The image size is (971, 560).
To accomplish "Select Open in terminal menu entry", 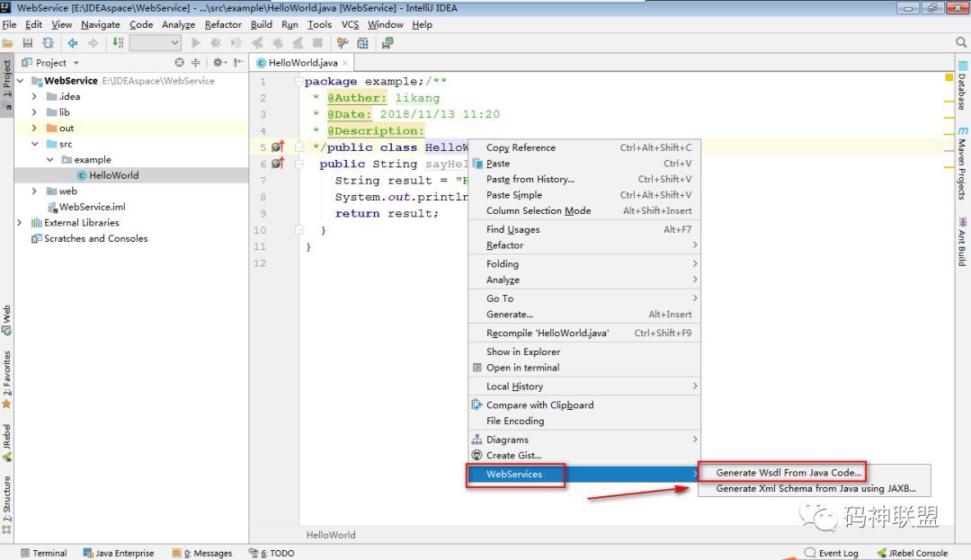I will coord(584,367).
